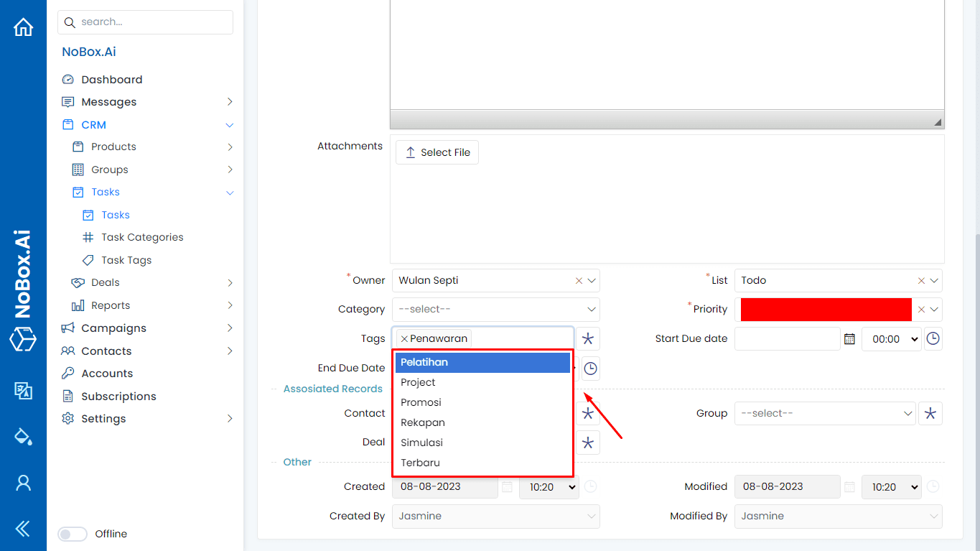980x551 pixels.
Task: Click the home icon at top of sidebar
Action: coord(23,26)
